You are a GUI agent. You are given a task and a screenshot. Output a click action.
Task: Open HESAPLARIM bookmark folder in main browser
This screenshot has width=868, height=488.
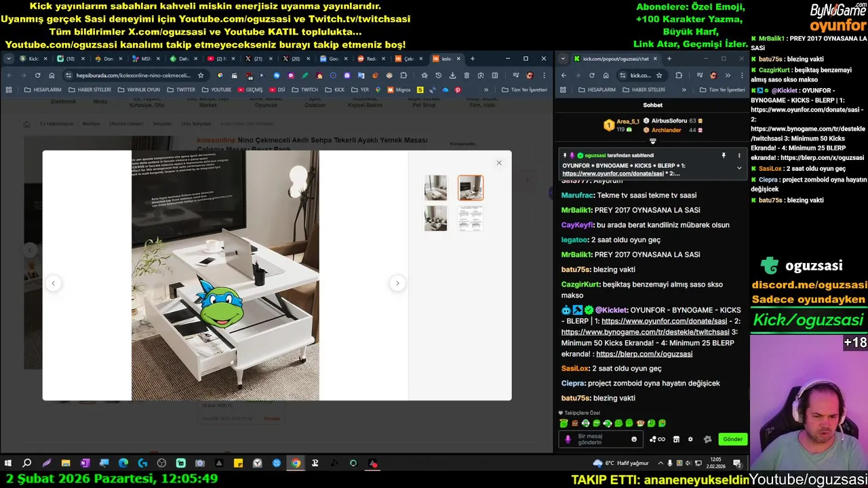point(43,89)
